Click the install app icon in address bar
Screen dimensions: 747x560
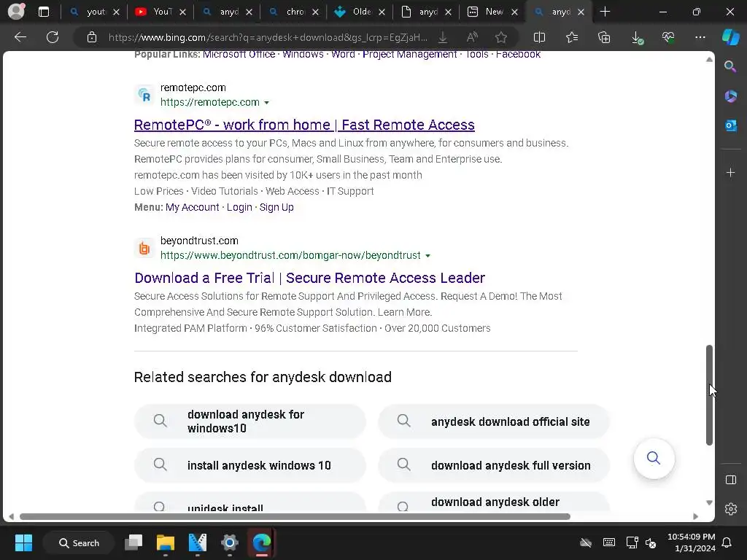point(443,37)
